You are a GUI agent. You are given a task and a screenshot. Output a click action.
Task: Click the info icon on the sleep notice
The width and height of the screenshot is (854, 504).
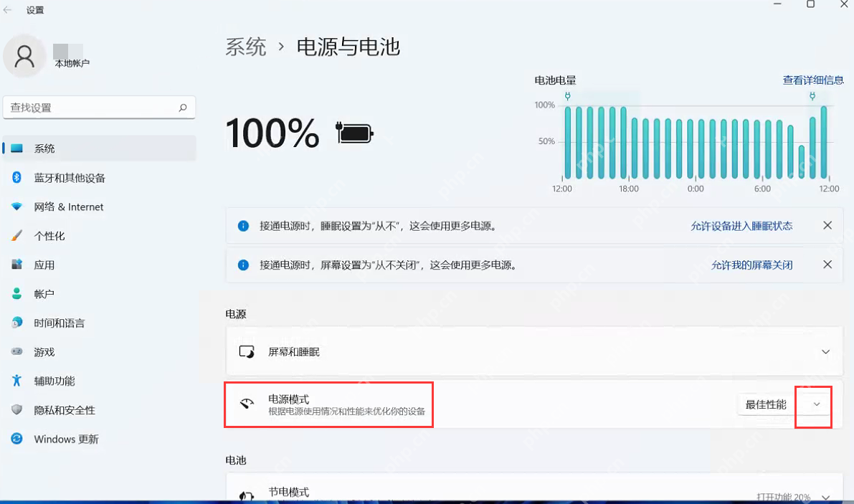coord(244,226)
